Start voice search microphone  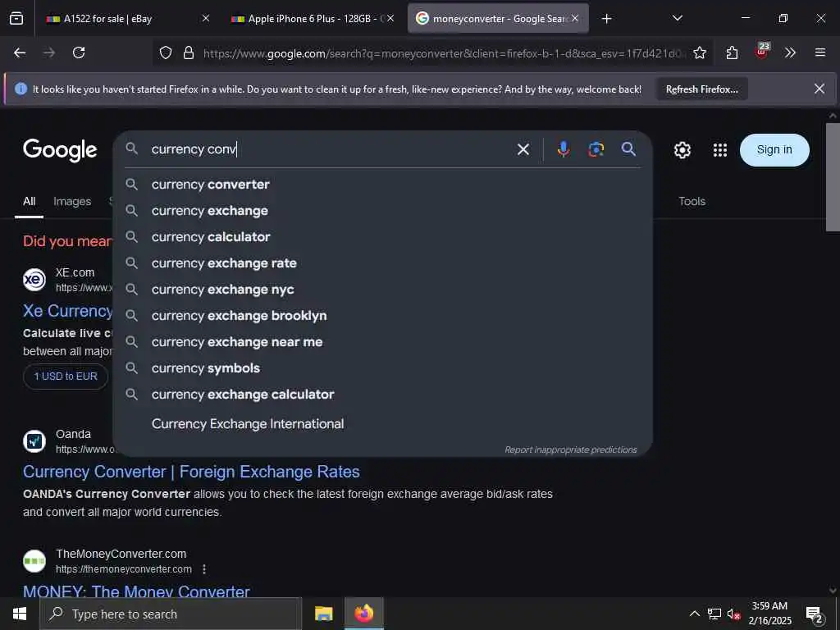coord(563,149)
